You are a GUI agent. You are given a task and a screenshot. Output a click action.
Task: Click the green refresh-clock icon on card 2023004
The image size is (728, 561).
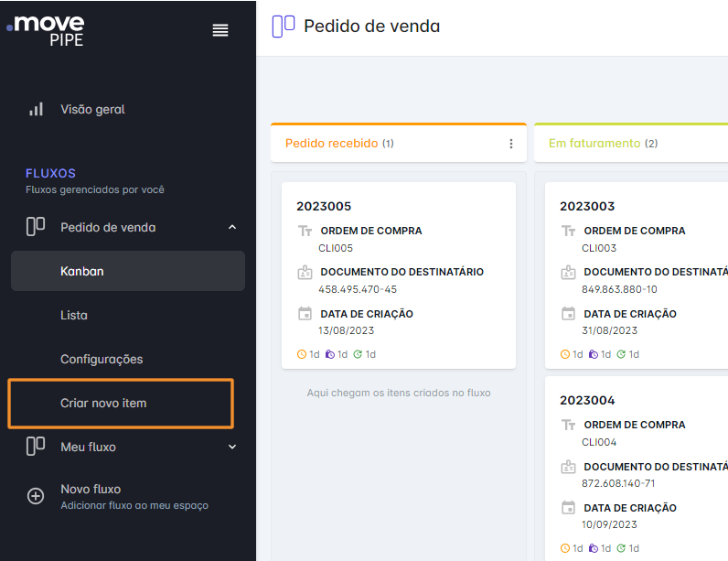[x=621, y=548]
